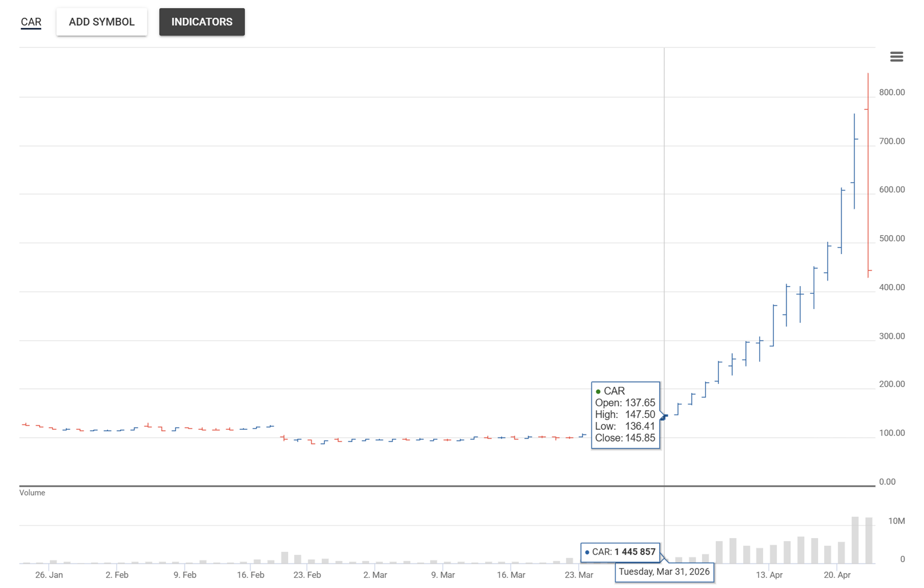Image resolution: width=924 pixels, height=588 pixels.
Task: Click the Tuesday, Mar 31, 2026 date label
Action: click(664, 572)
